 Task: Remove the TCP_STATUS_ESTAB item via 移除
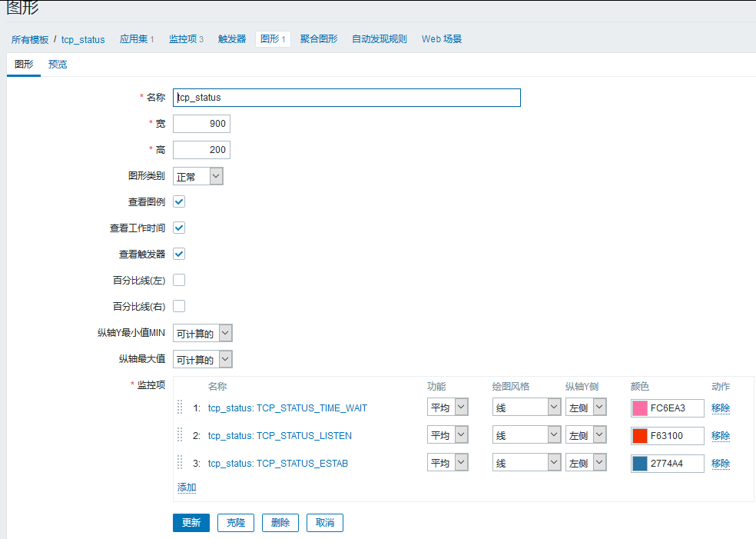pyautogui.click(x=720, y=463)
